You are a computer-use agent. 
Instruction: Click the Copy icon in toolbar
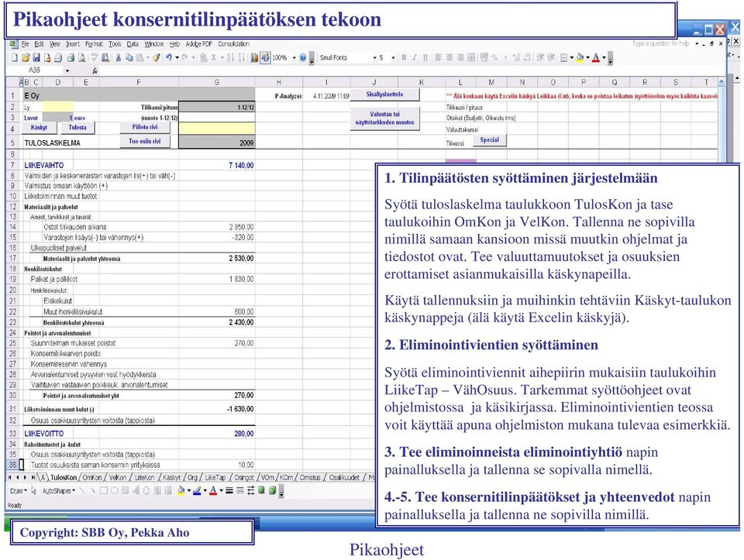pyautogui.click(x=129, y=57)
